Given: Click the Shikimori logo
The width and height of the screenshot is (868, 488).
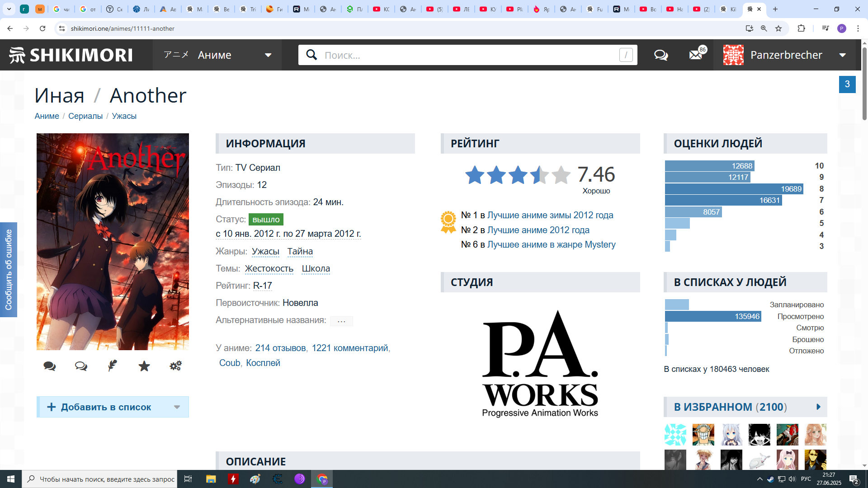Looking at the screenshot, I should [71, 55].
